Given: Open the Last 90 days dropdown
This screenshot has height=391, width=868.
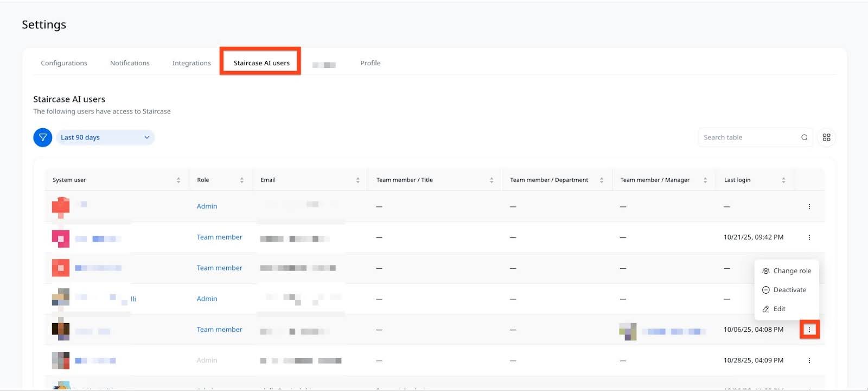Looking at the screenshot, I should (x=105, y=137).
